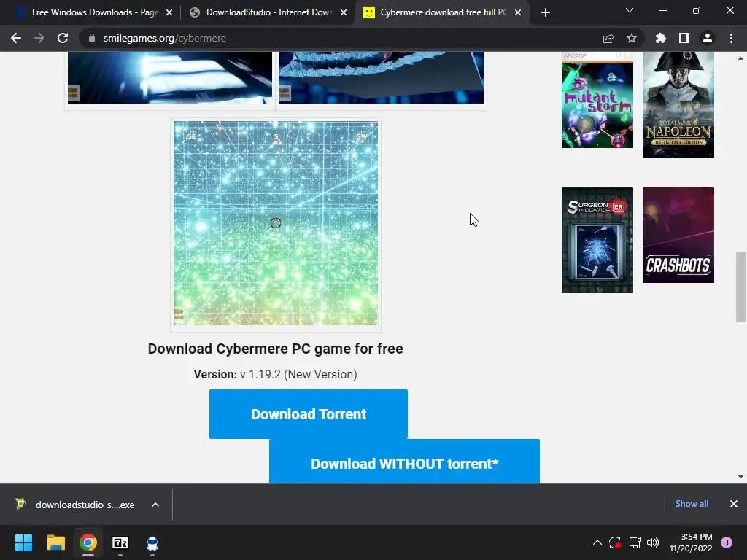Click the scrollbar up arrow
Screen dimensions: 747x560
point(740,58)
